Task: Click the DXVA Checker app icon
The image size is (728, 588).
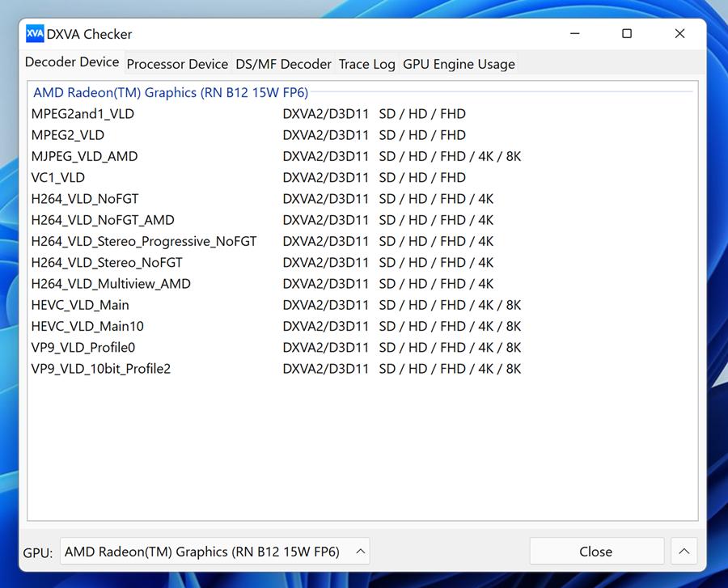Action: click(x=35, y=34)
